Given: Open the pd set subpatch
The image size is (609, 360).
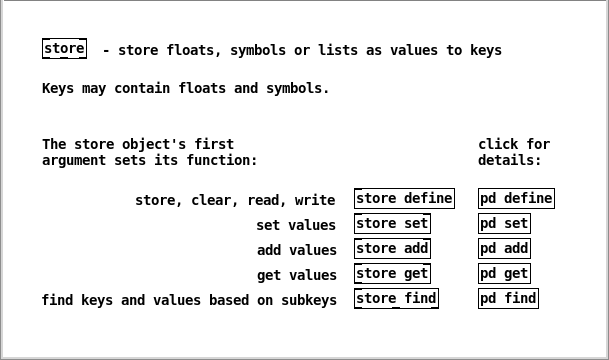Looking at the screenshot, I should click(x=504, y=224).
